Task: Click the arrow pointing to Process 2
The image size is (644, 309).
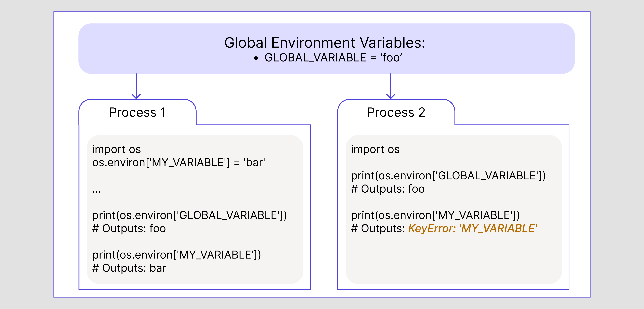Action: [x=391, y=86]
